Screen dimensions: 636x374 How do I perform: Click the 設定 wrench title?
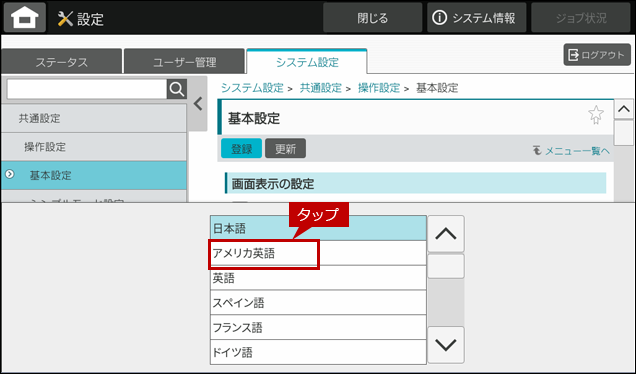[81, 19]
